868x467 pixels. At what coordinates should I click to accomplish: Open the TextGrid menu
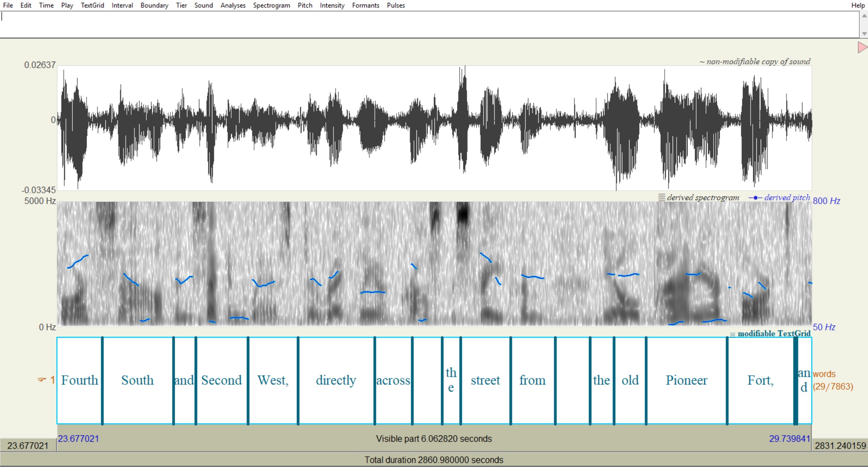[92, 5]
